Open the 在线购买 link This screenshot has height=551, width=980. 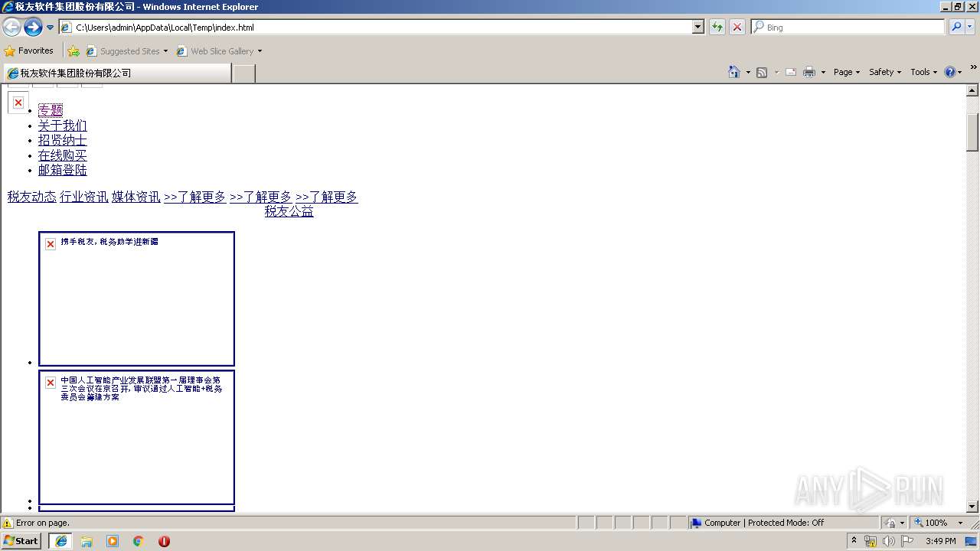(63, 155)
